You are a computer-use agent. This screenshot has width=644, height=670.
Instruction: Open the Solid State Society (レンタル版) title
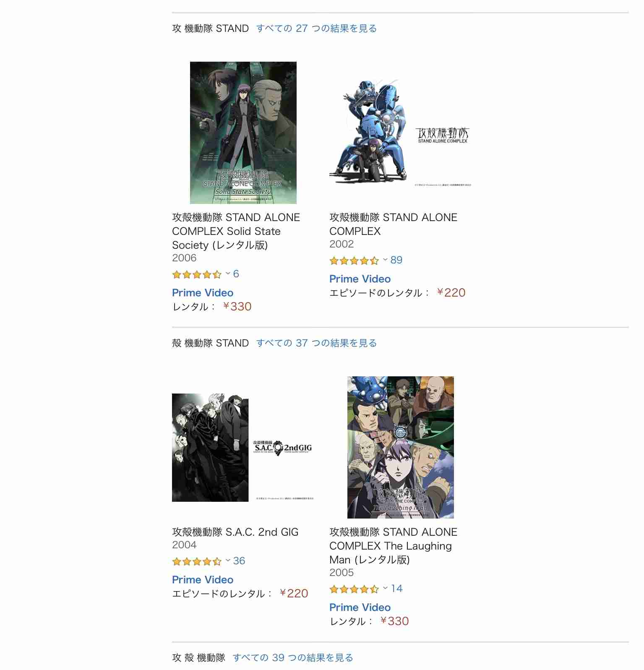click(236, 231)
